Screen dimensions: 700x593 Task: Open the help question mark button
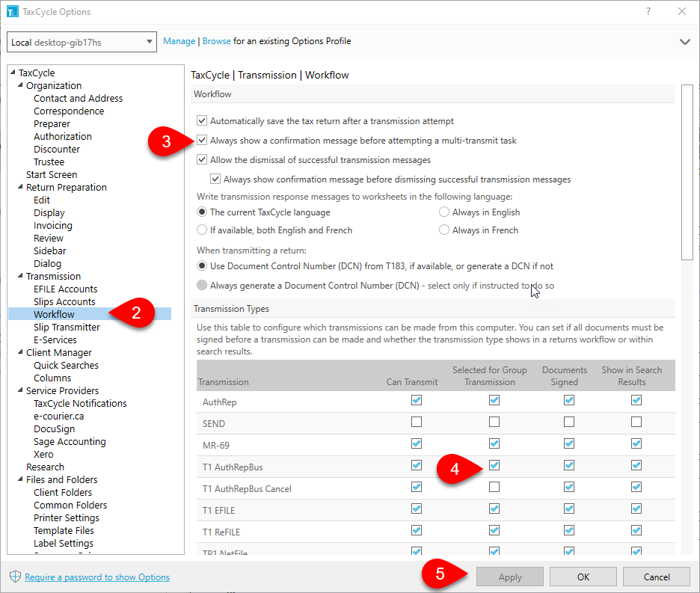point(648,12)
